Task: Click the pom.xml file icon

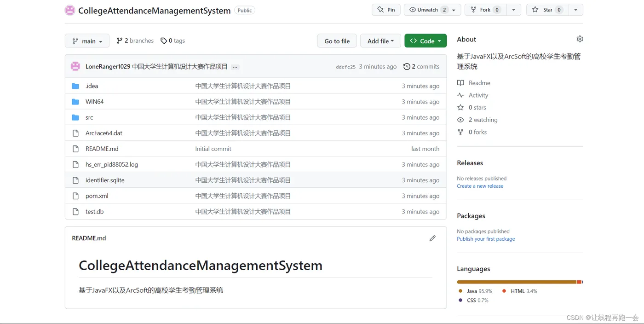Action: coord(75,196)
